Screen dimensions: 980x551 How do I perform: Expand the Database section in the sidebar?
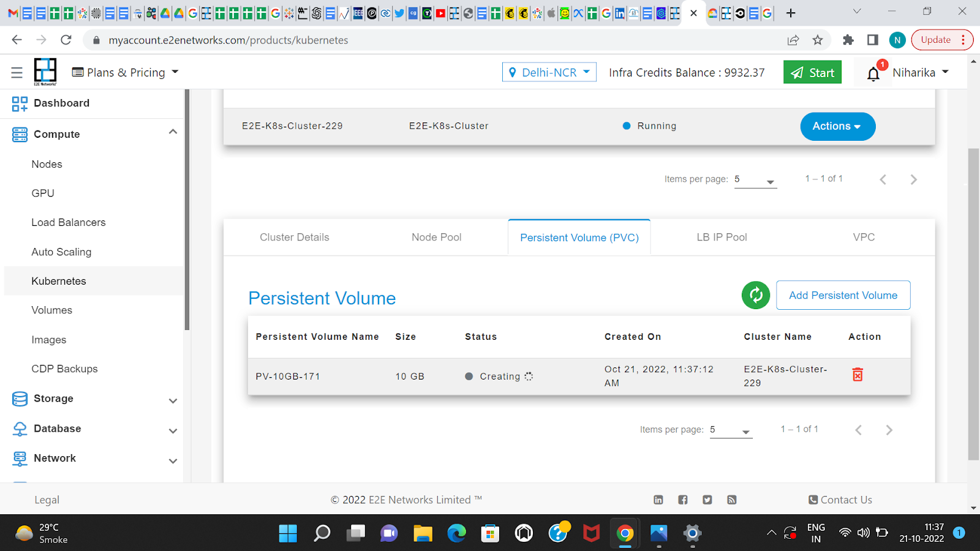pyautogui.click(x=173, y=430)
